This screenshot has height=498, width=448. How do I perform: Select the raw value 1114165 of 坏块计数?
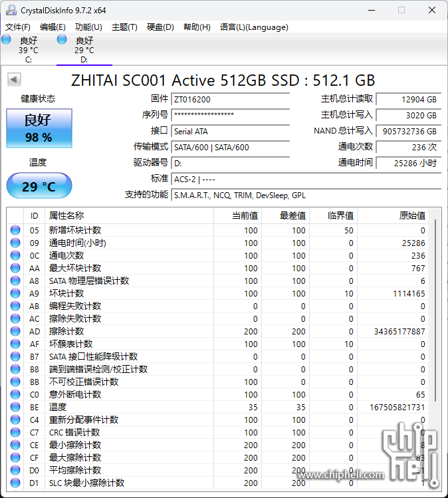(x=409, y=293)
